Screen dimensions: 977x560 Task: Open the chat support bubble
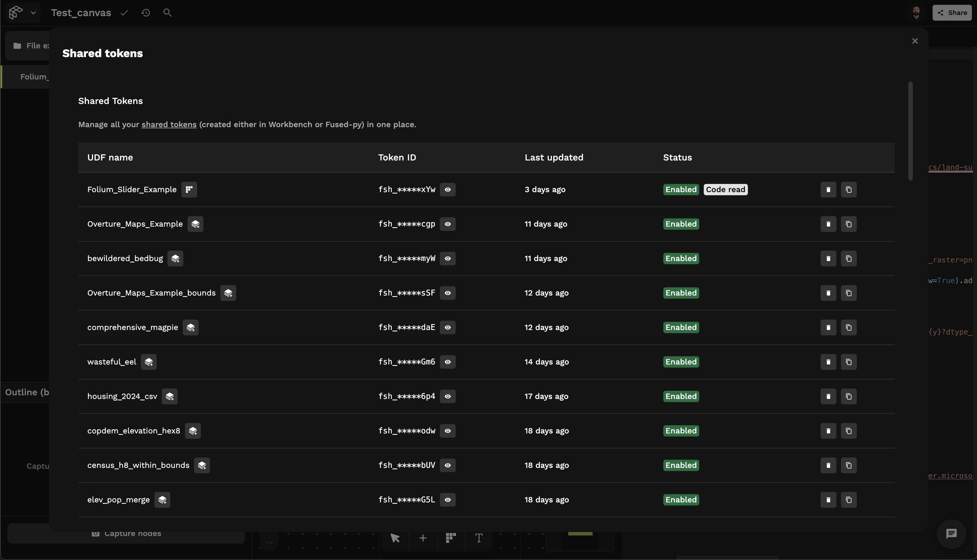point(951,533)
